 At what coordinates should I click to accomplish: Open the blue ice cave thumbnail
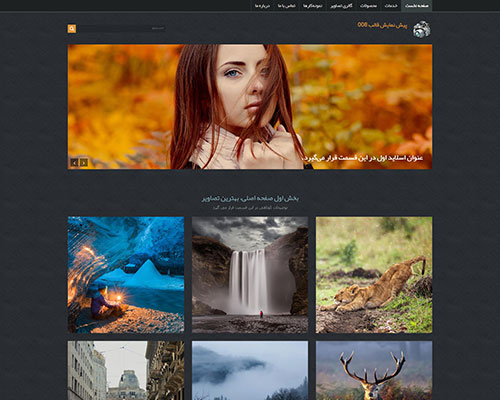coord(126,275)
